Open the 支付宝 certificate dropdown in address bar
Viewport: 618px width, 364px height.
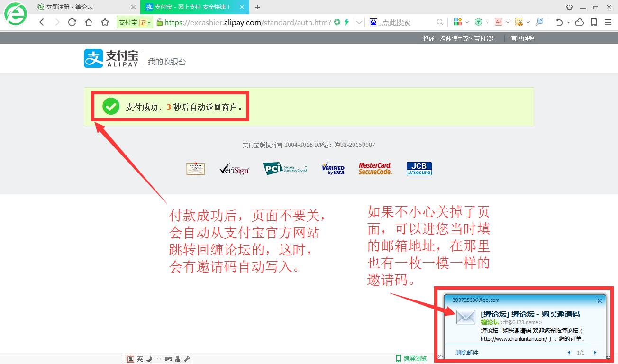[135, 22]
